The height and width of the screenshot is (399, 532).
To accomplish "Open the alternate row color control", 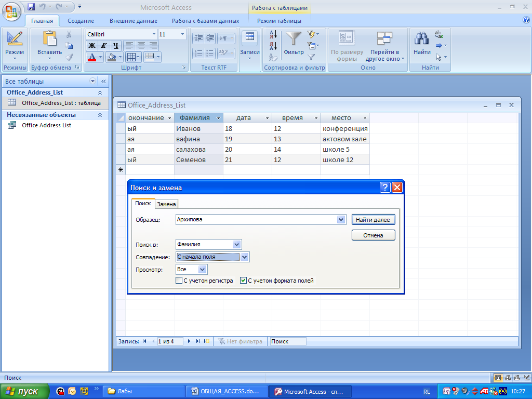I will (x=152, y=57).
